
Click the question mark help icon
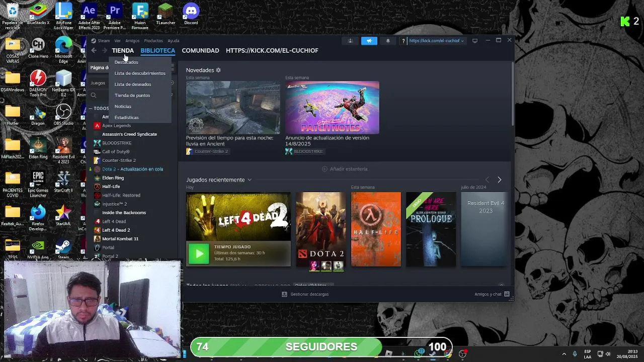[403, 41]
